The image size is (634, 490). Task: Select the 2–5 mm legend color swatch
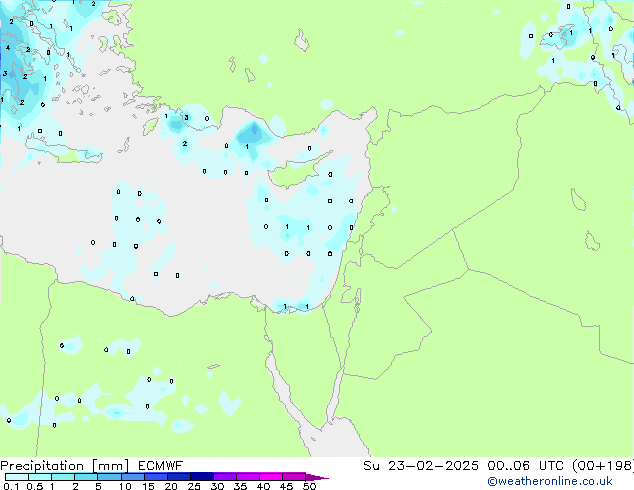click(87, 477)
